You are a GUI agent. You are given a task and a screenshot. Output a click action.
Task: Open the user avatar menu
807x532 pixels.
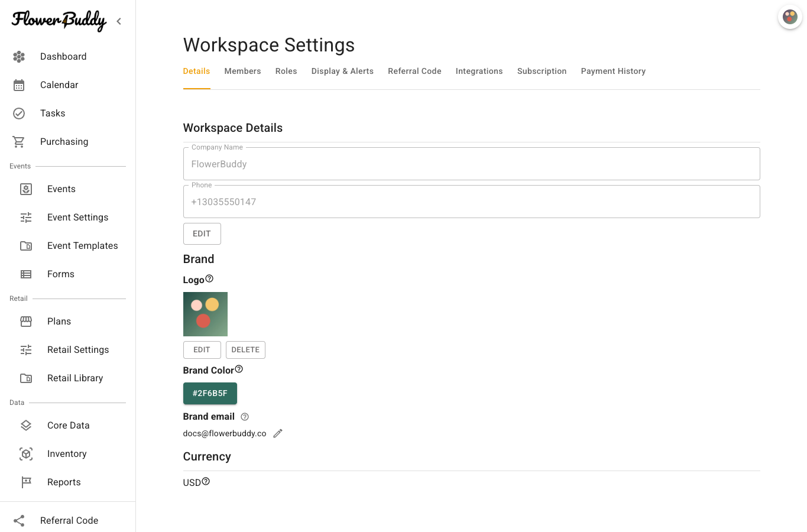click(x=790, y=17)
